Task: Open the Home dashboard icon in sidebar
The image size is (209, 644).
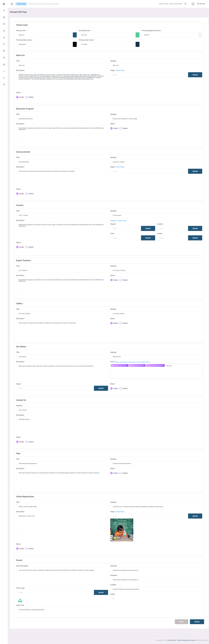Action: click(x=4, y=11)
